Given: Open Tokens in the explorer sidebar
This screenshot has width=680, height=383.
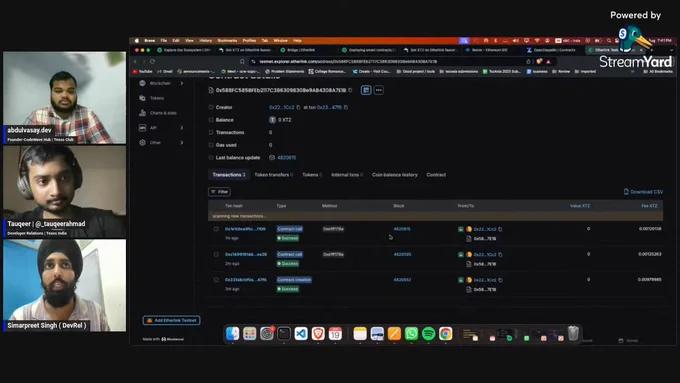Looking at the screenshot, I should point(157,98).
